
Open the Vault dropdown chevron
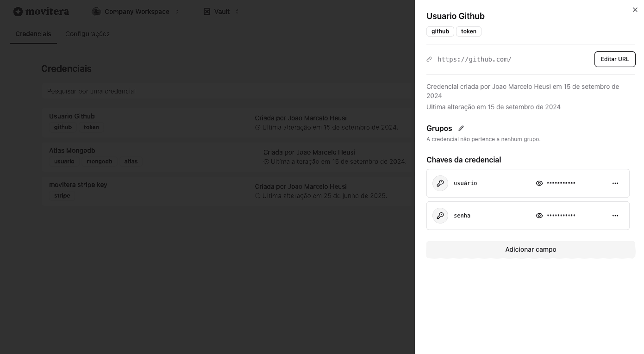[237, 12]
